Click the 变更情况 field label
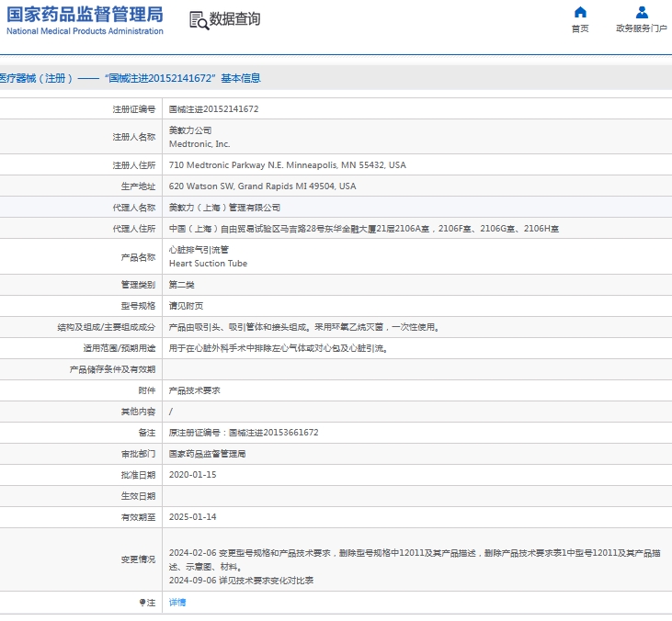 point(138,559)
